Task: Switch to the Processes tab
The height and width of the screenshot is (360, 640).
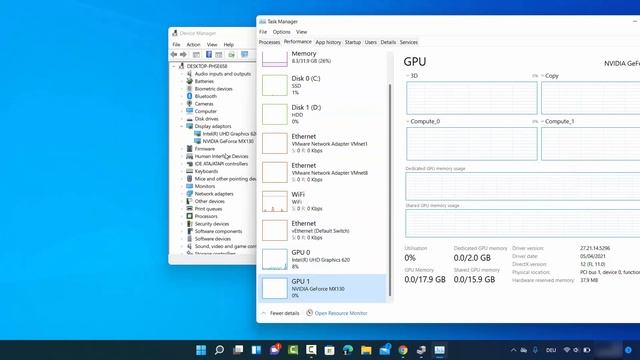Action: [x=269, y=42]
